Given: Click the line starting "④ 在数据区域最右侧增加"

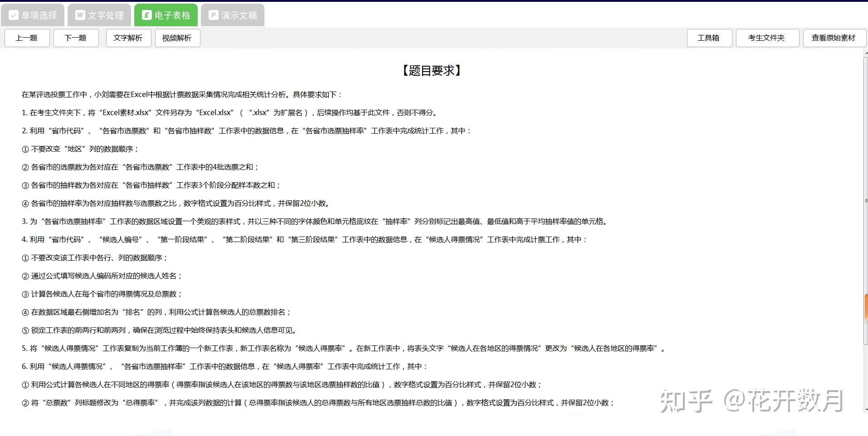Looking at the screenshot, I should coord(157,312).
